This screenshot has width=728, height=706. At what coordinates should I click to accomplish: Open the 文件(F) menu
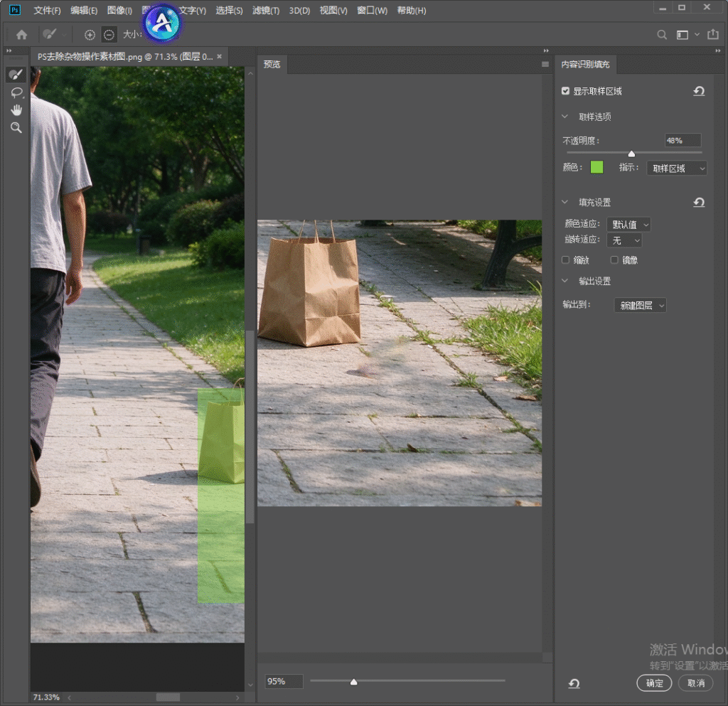(47, 10)
